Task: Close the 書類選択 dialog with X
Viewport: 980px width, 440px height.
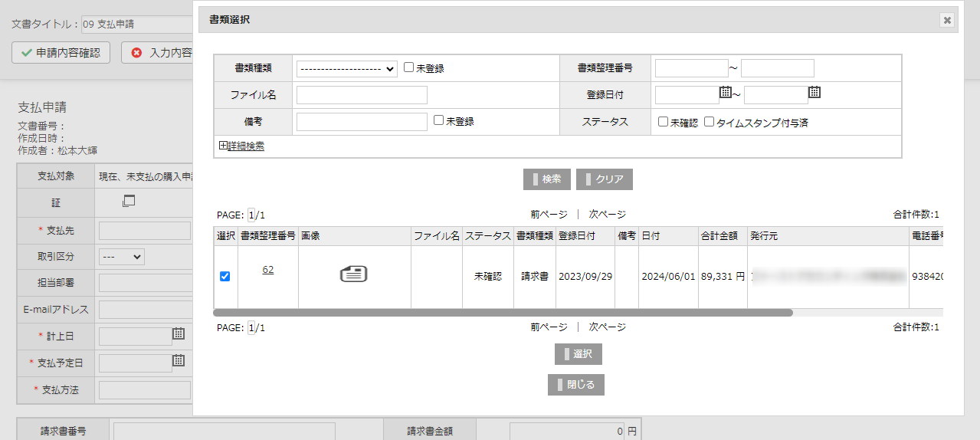Action: (948, 21)
